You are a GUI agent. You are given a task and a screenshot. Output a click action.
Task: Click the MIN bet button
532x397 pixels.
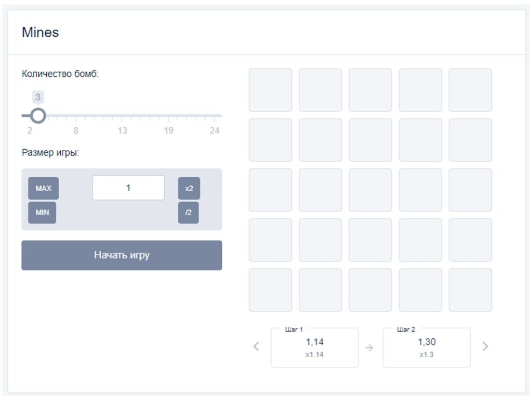tap(42, 213)
